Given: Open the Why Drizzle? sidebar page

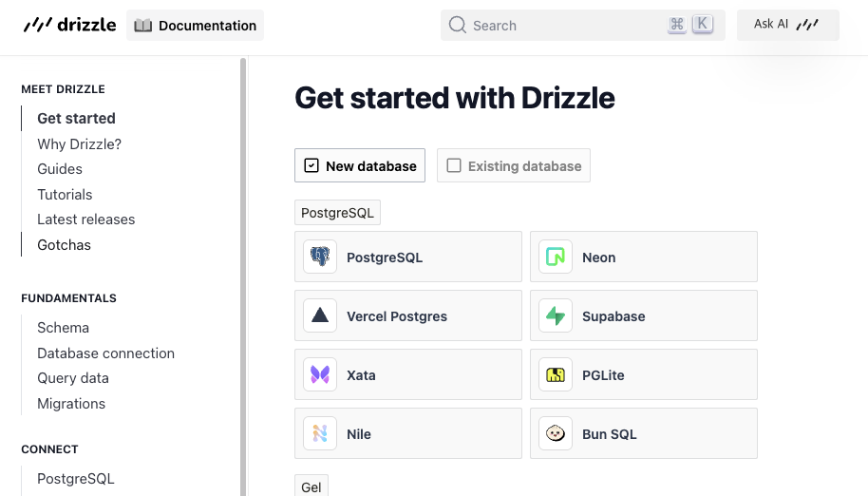Looking at the screenshot, I should [x=79, y=143].
